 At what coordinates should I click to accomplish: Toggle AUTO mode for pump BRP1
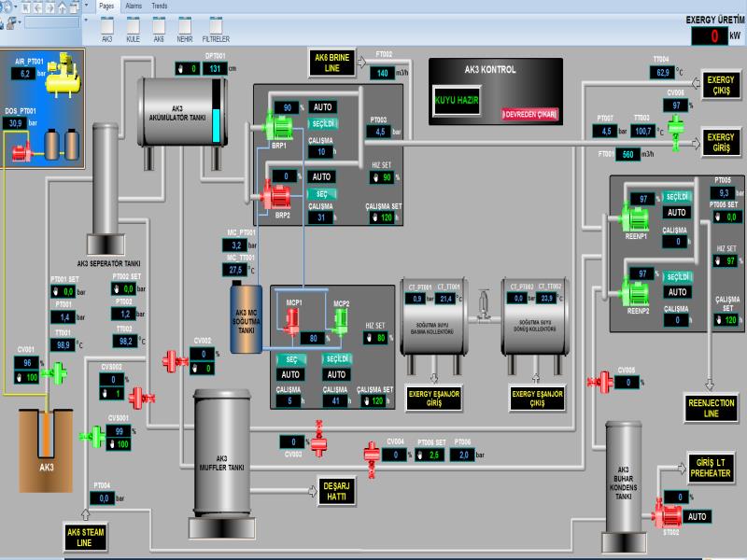click(x=322, y=107)
